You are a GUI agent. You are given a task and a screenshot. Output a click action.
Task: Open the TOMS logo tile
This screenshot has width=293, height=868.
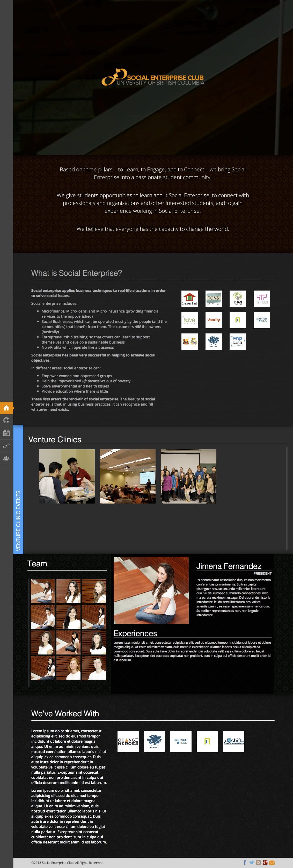(214, 299)
